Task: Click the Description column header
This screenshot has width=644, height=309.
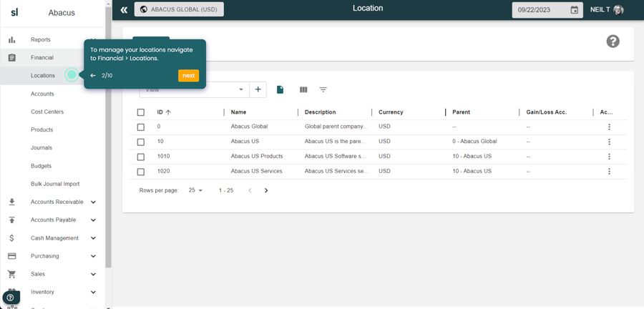Action: [x=320, y=112]
